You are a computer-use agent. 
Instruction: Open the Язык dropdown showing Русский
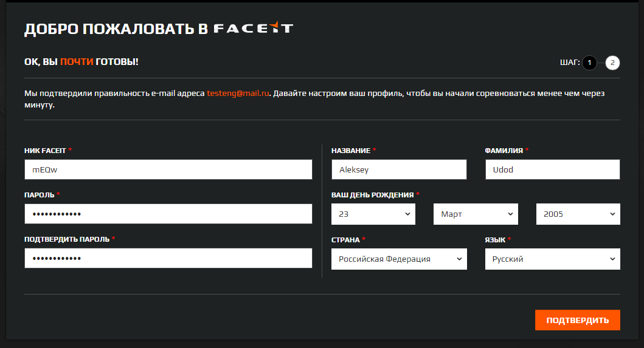[552, 259]
